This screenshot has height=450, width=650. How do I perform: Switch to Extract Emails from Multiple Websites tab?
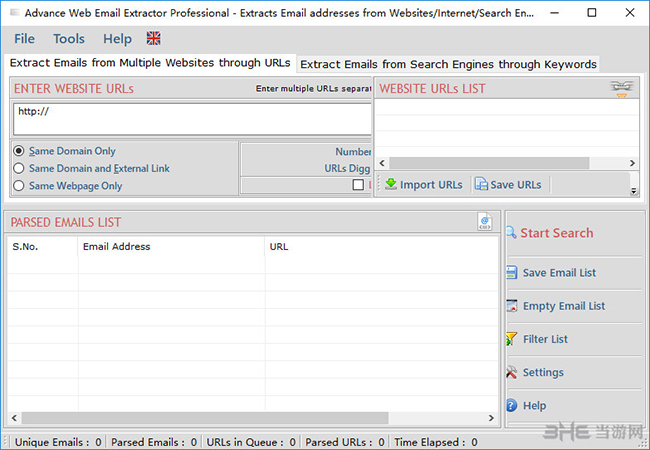click(150, 63)
